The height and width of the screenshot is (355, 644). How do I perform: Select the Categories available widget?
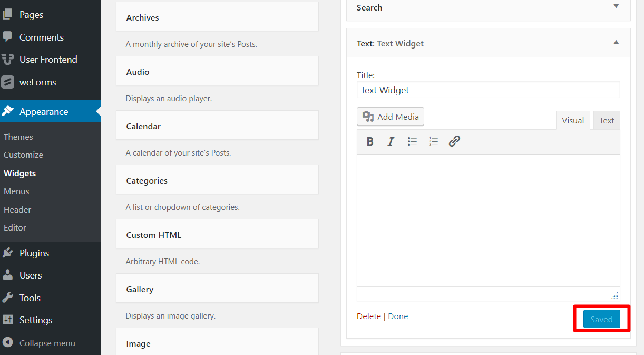point(217,180)
